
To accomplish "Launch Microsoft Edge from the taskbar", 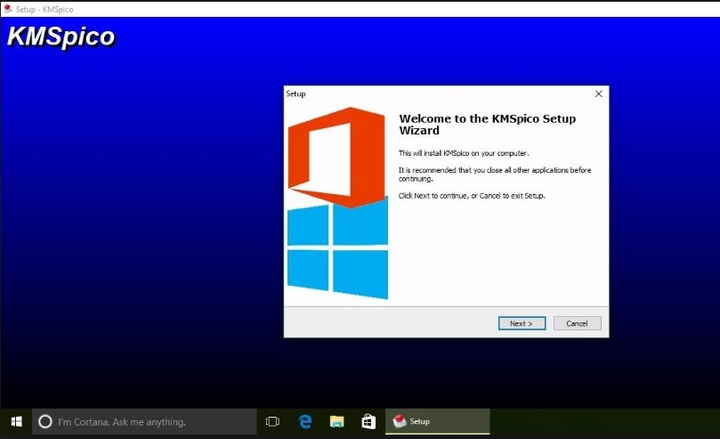I will [x=305, y=422].
